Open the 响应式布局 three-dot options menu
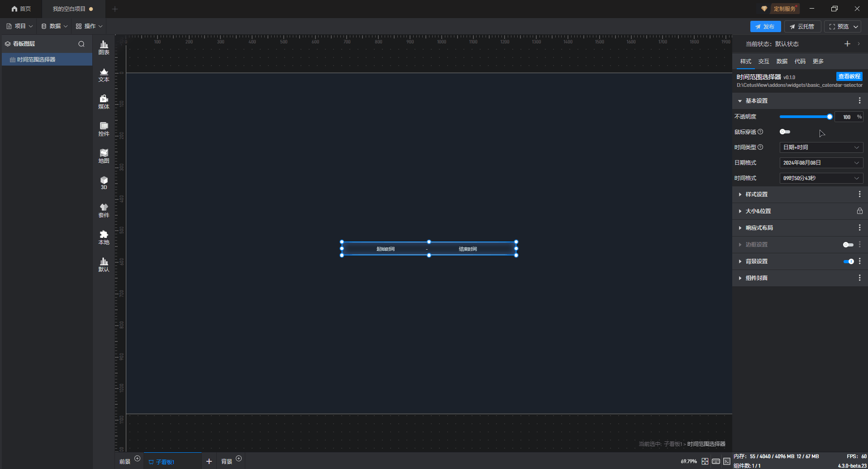 coord(859,227)
